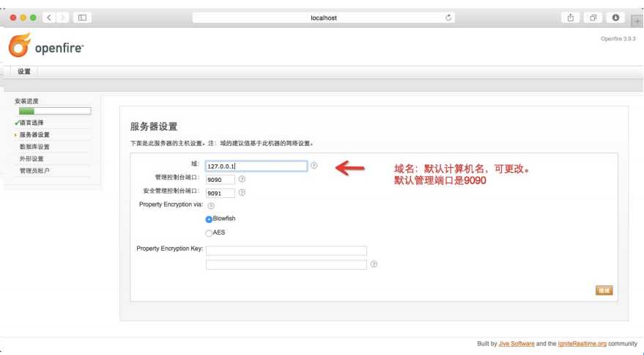Image resolution: width=644 pixels, height=355 pixels.
Task: Show all tabs overview button
Action: coord(593,18)
